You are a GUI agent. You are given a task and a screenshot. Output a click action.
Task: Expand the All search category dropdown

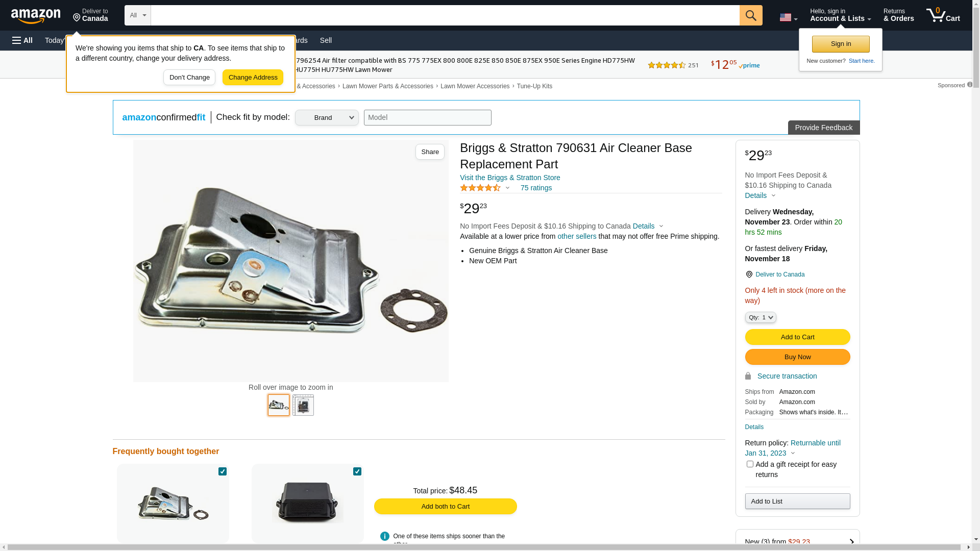(138, 15)
